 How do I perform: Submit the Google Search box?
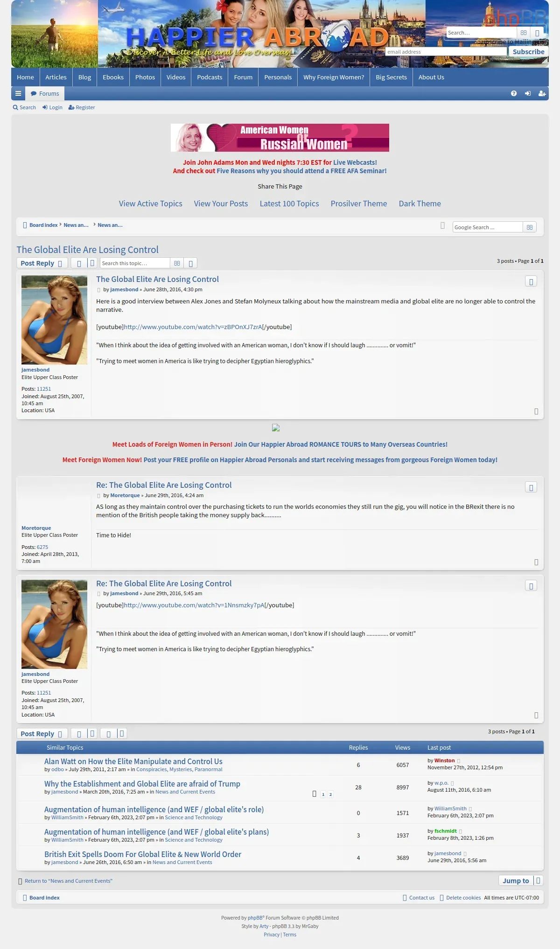coord(530,227)
